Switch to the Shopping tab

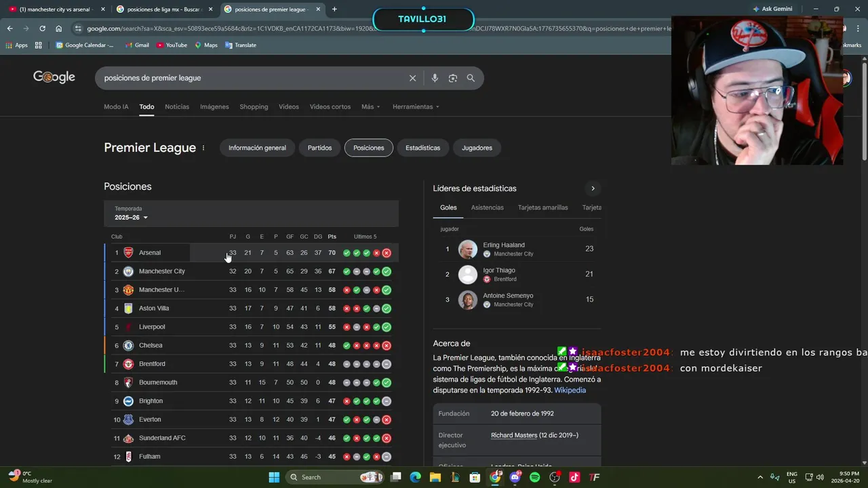(254, 106)
